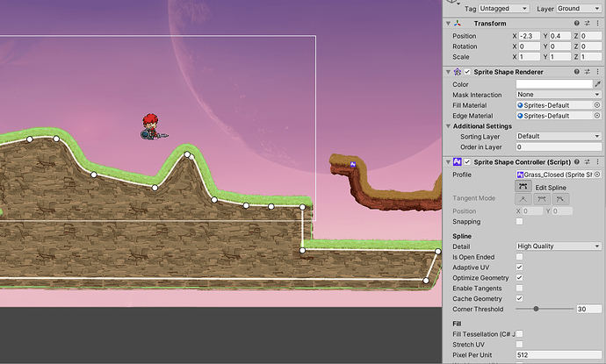Open Sprite Shape Controller preset icon
This screenshot has width=606, height=364.
pos(587,161)
